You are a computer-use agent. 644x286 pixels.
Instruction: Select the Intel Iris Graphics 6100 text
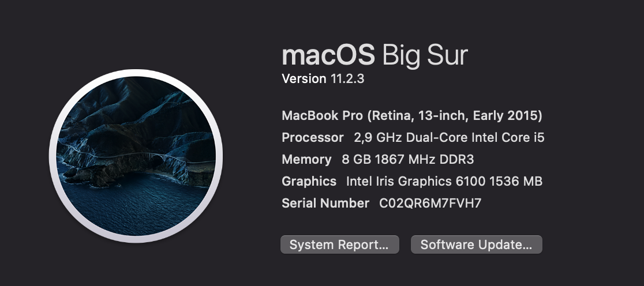[415, 181]
